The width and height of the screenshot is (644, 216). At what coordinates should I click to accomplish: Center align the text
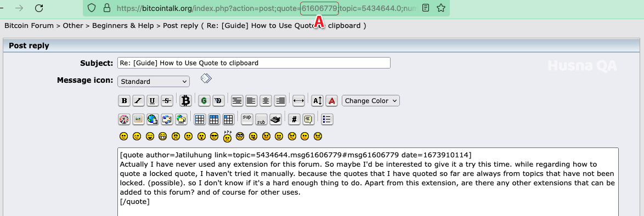tap(265, 101)
